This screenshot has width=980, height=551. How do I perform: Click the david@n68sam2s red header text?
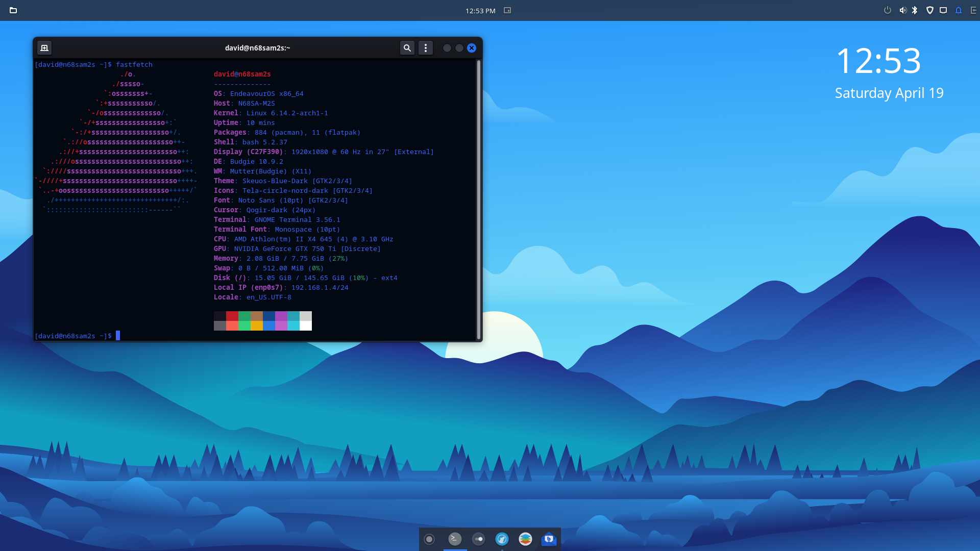(242, 74)
